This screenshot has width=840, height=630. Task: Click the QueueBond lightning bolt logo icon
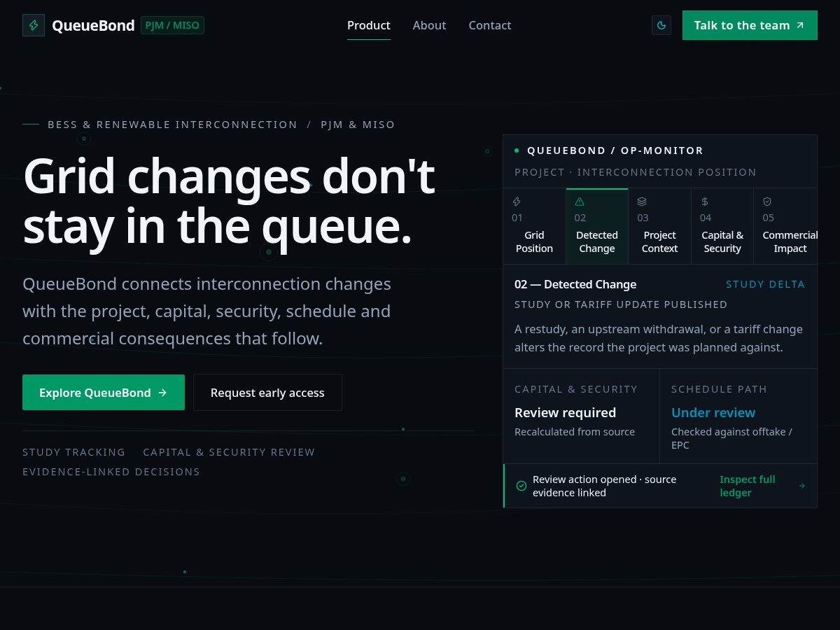pos(34,25)
